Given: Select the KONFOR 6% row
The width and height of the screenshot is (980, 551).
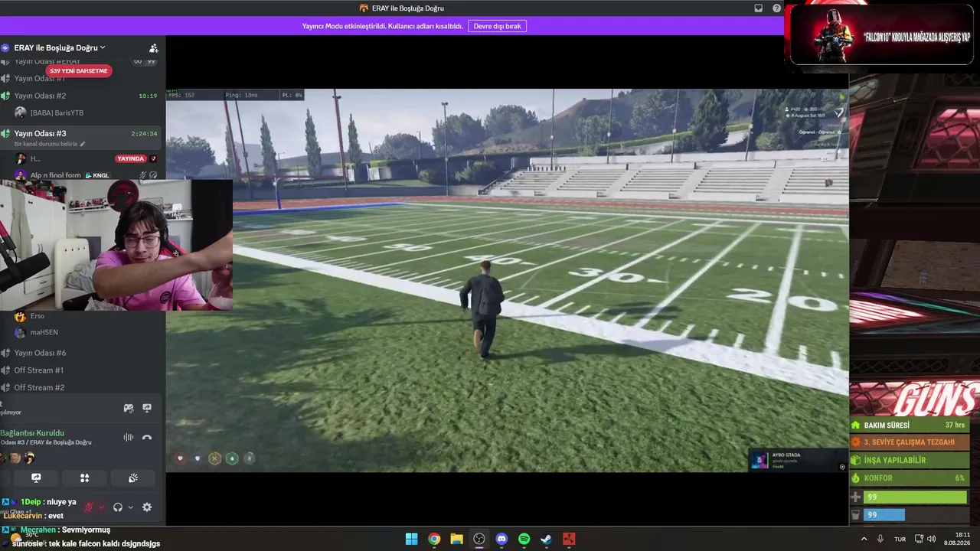Looking at the screenshot, I should click(x=910, y=478).
